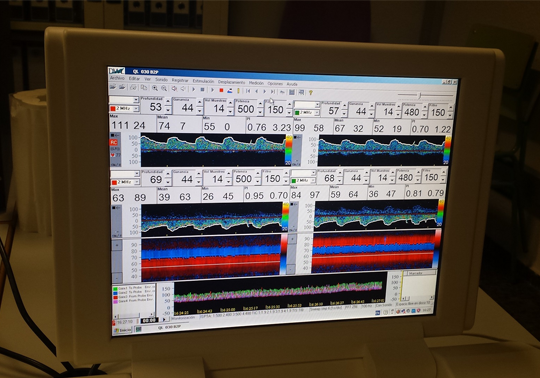This screenshot has width=540, height=378.
Task: Open the Ayuda menu
Action: 292,84
